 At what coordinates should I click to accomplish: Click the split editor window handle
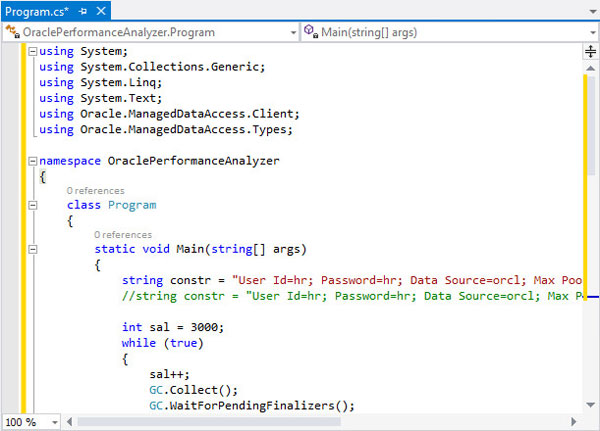[x=590, y=51]
